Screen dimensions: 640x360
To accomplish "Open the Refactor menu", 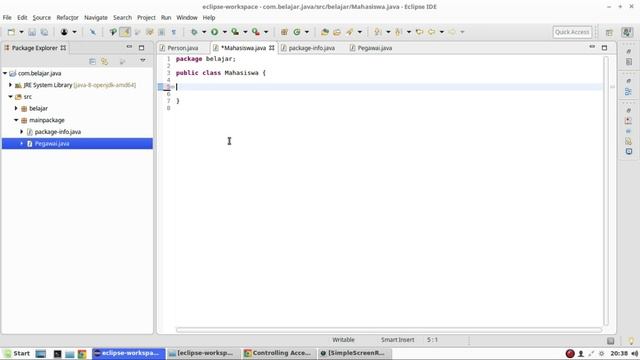I will (67, 18).
